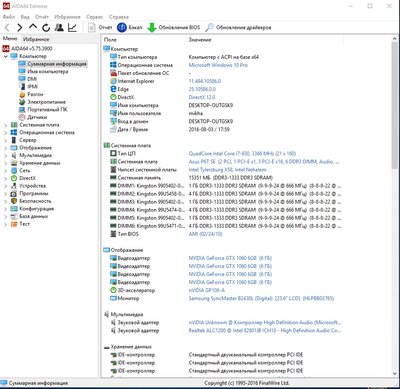The image size is (400, 389).
Task: Click the Отчёт toolbar button
Action: click(x=100, y=27)
